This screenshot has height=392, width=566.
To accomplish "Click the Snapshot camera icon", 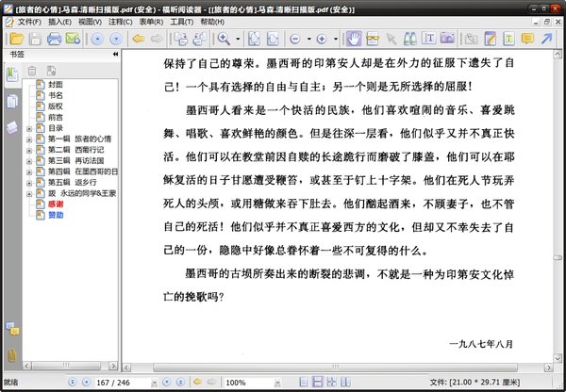I will [447, 39].
